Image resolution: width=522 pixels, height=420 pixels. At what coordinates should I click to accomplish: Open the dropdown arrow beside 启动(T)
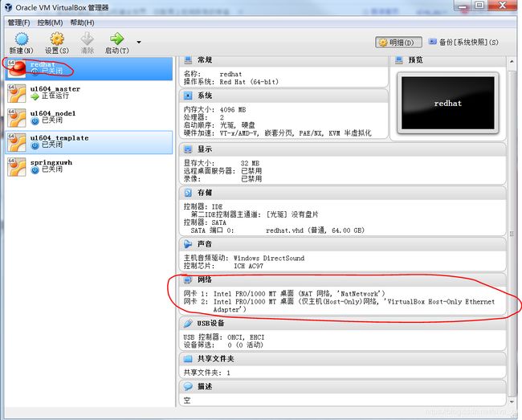139,43
